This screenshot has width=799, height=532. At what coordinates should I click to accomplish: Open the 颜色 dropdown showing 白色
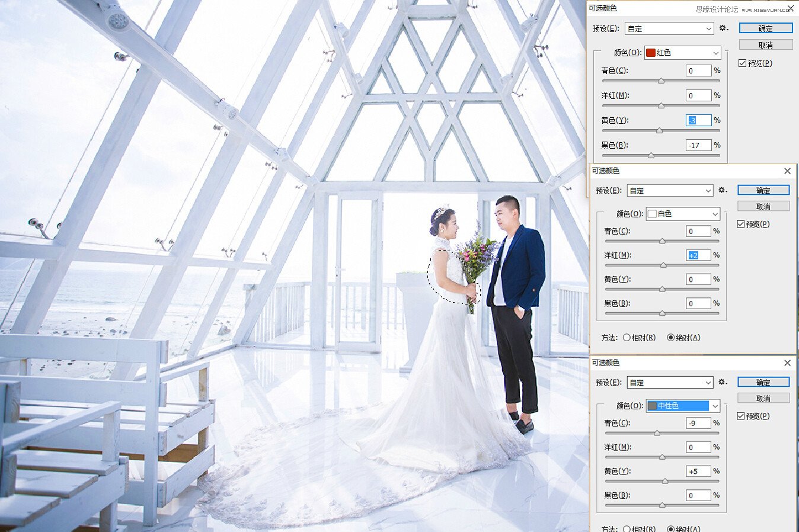coord(683,214)
